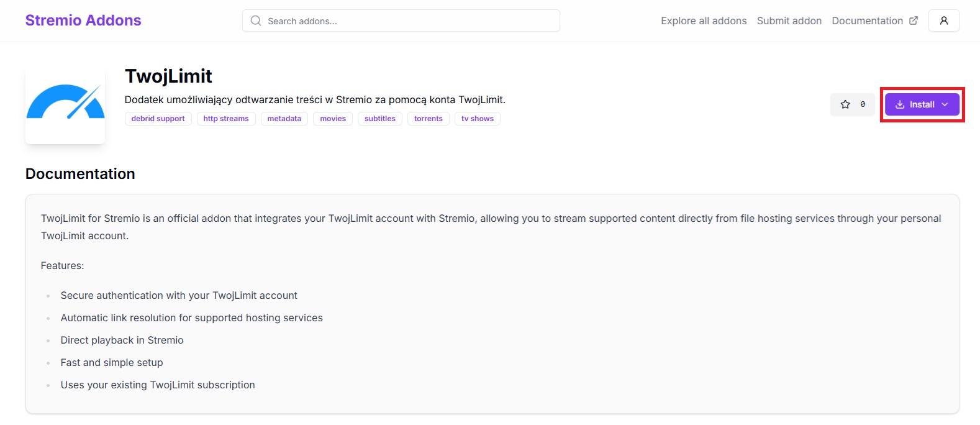Expand the Install dropdown chevron

945,104
